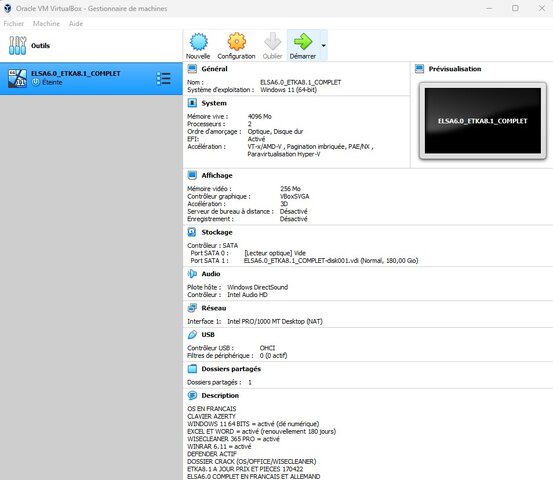This screenshot has height=480, width=553.
Task: Open the USB settings heading
Action: coord(208,334)
